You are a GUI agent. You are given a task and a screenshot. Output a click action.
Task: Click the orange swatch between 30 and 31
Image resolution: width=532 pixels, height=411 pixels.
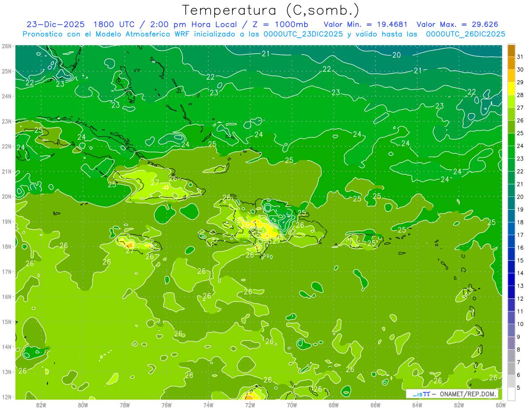512,63
